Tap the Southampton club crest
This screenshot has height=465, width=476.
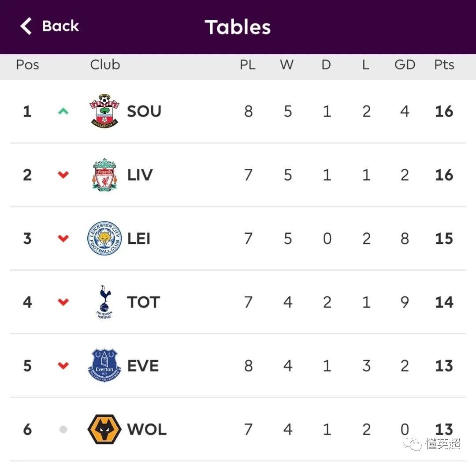click(104, 111)
